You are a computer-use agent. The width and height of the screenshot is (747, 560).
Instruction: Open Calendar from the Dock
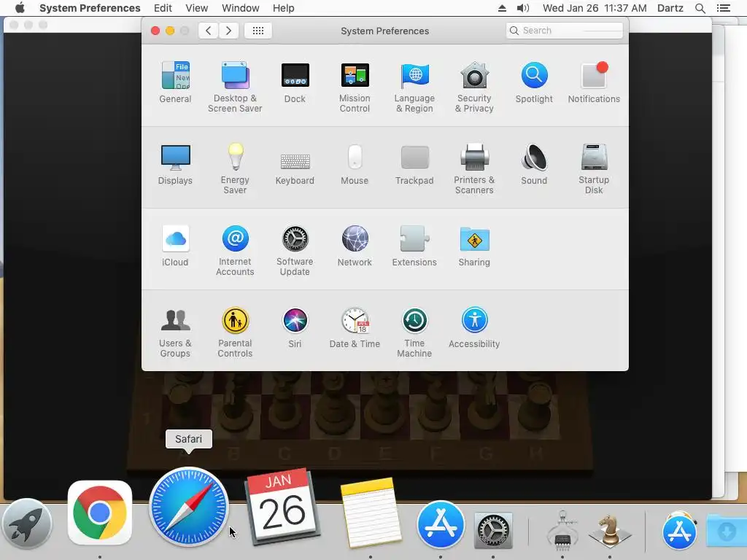282,507
